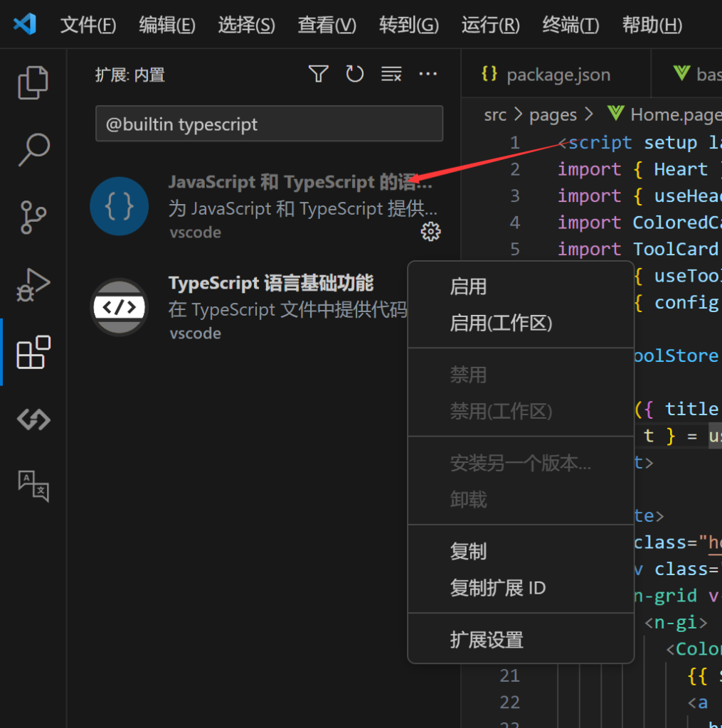Click the word Heart in import line 2

tap(681, 169)
